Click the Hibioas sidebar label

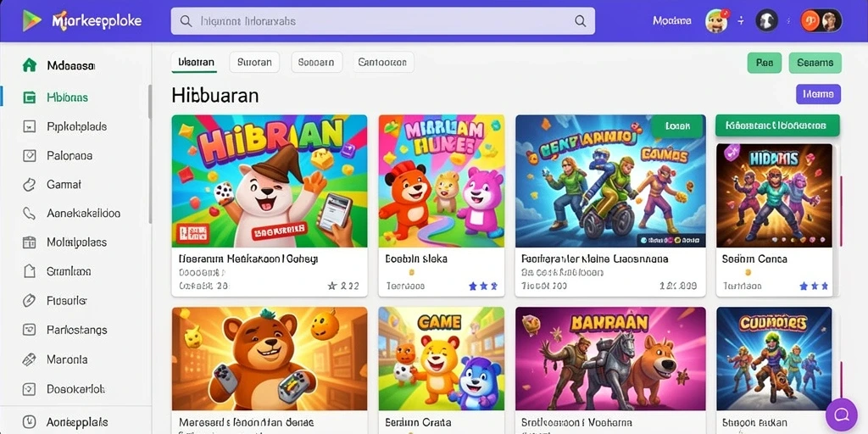point(68,97)
